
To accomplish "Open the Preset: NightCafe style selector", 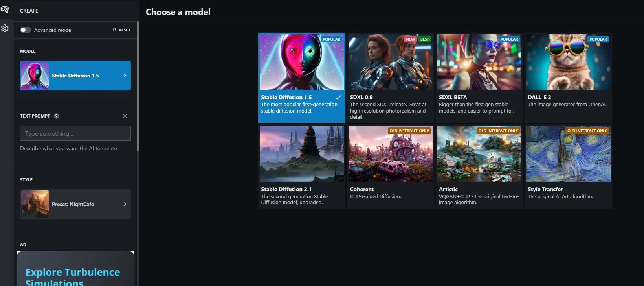I will [x=75, y=204].
